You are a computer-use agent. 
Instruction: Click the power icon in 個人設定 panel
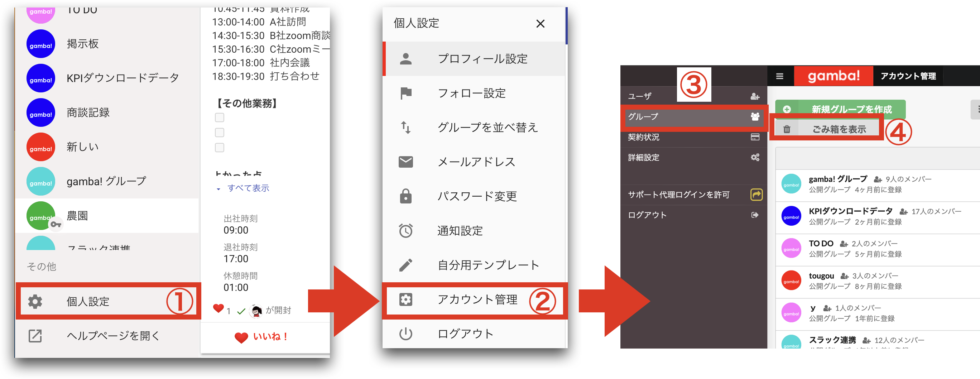405,334
